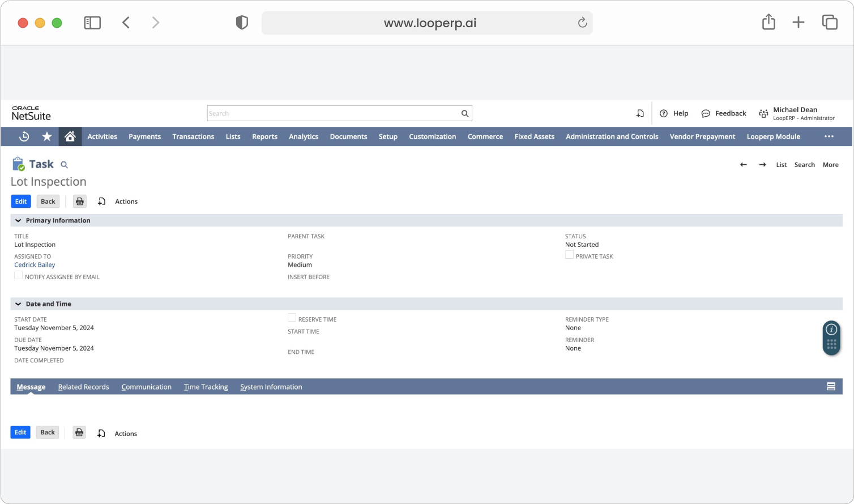854x504 pixels.
Task: Toggle the Notify Assignee By Email checkbox
Action: click(x=18, y=275)
